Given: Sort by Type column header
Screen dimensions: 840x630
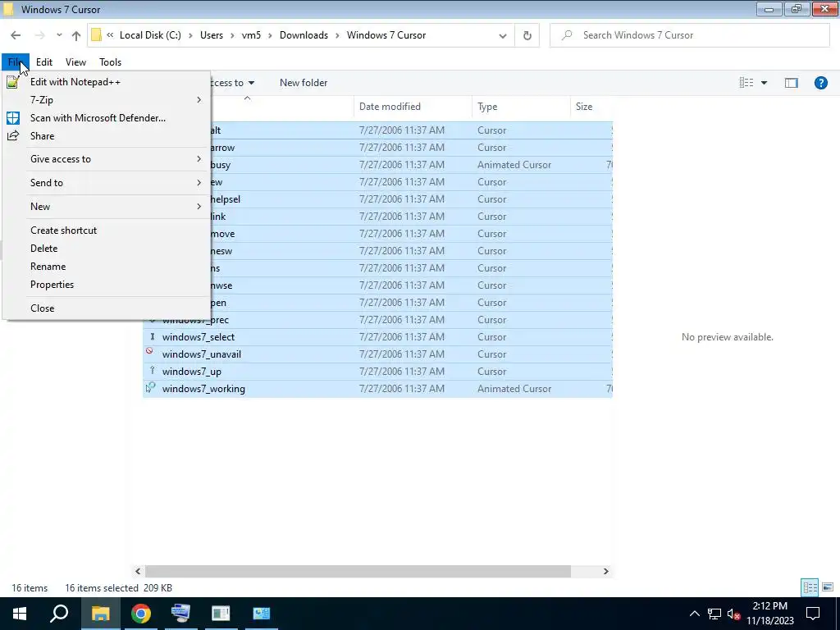Looking at the screenshot, I should tap(521, 107).
